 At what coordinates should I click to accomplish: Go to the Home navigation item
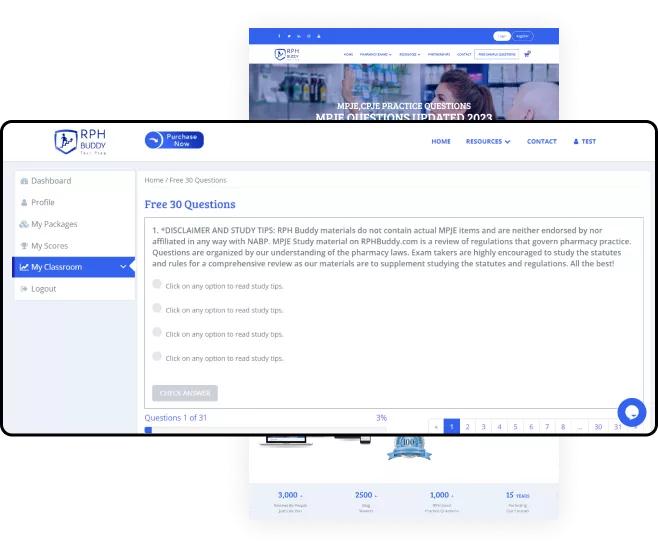[441, 142]
